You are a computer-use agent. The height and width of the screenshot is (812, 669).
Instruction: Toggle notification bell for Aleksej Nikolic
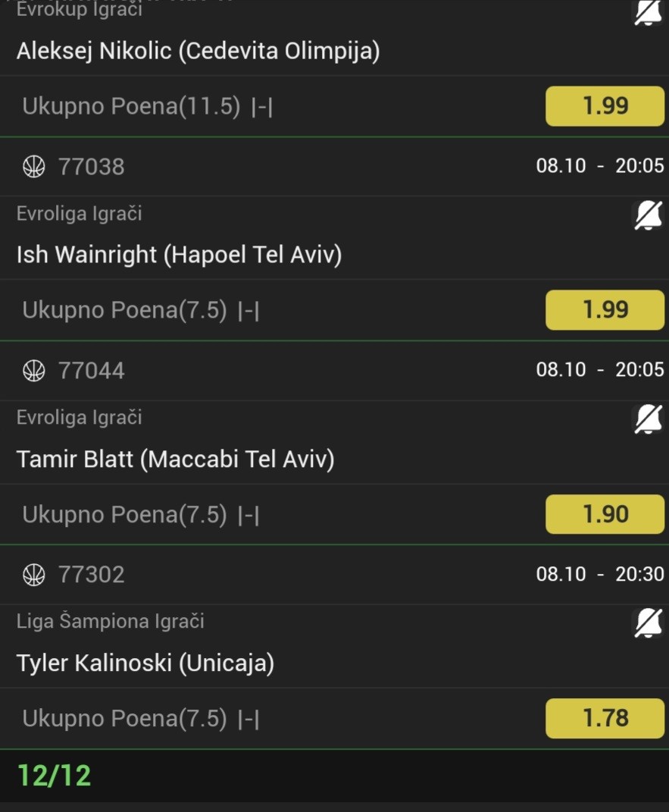[647, 13]
